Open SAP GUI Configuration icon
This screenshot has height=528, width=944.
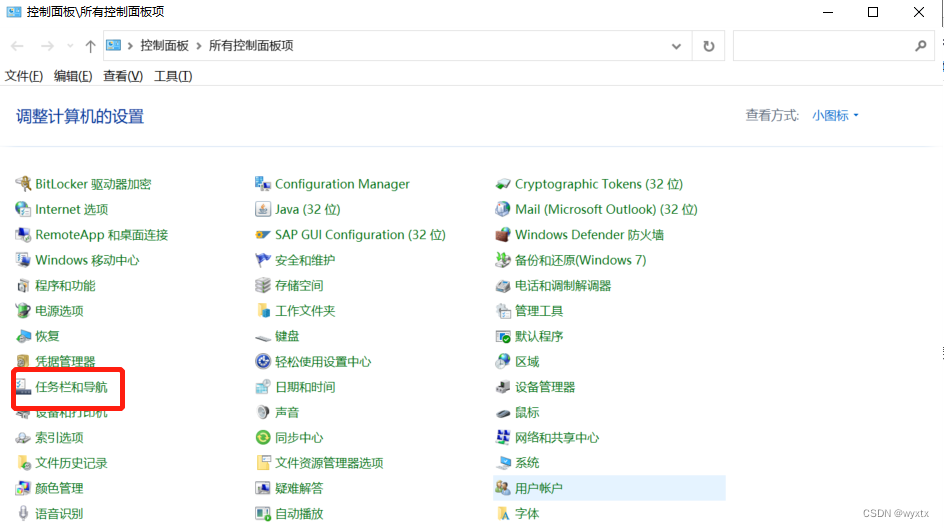(262, 234)
